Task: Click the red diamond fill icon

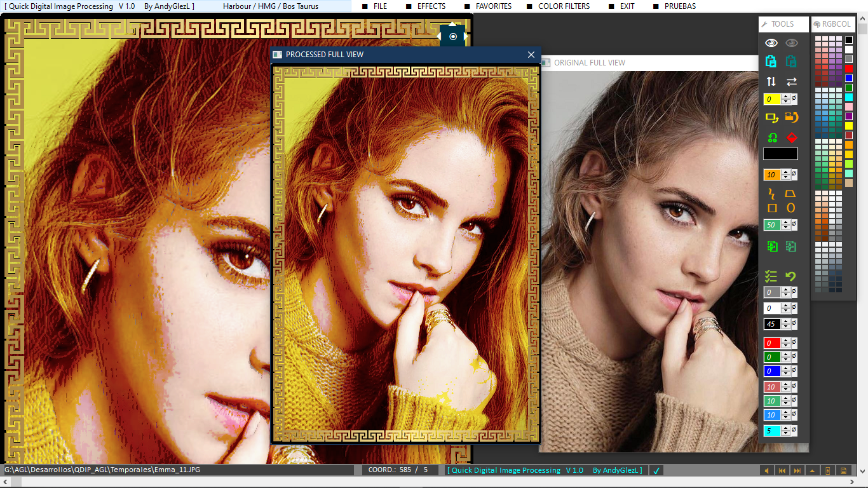Action: pos(791,137)
